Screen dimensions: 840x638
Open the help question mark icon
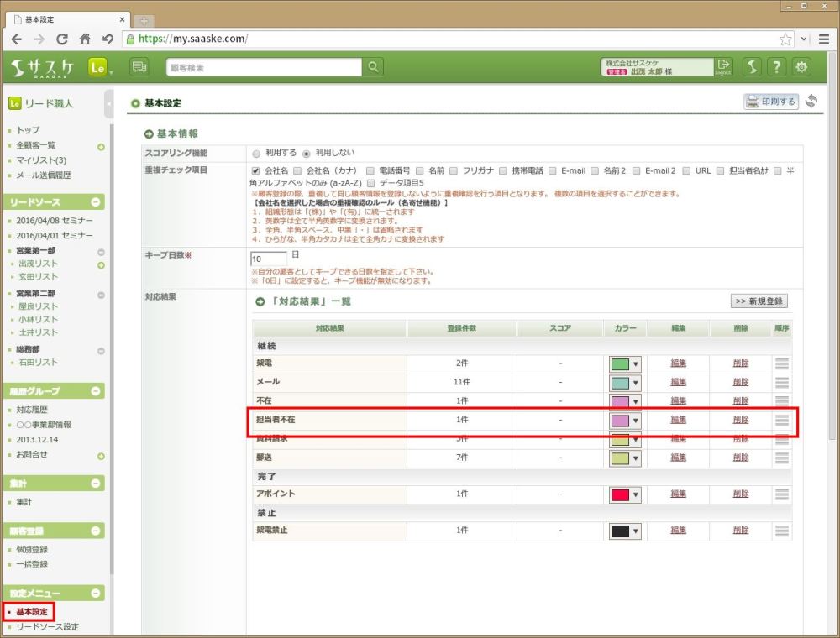click(777, 67)
